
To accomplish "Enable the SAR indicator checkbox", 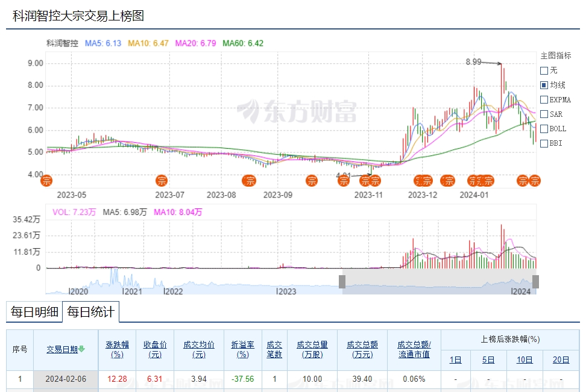I will pyautogui.click(x=544, y=114).
